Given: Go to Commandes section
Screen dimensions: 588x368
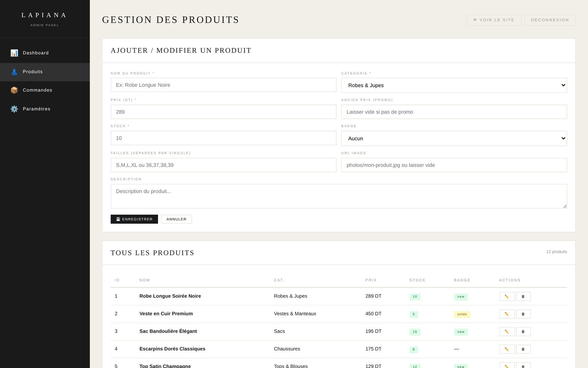Looking at the screenshot, I should point(45,90).
